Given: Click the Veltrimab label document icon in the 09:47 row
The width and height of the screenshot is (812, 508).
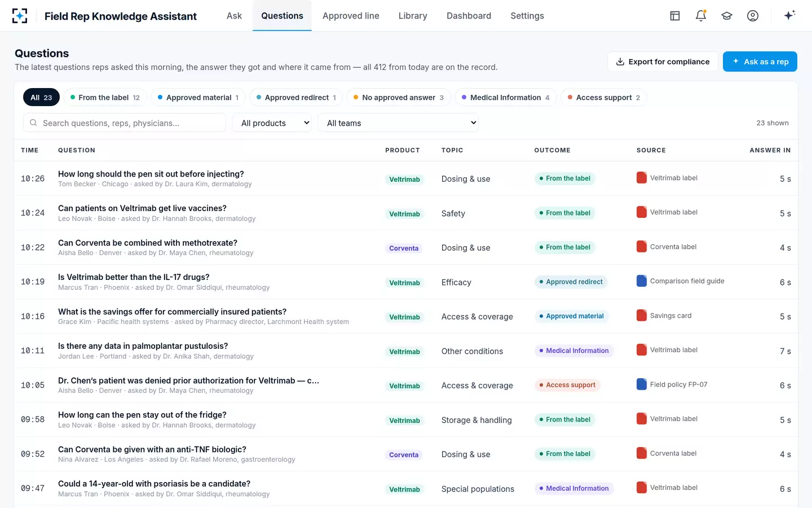Looking at the screenshot, I should tap(642, 488).
